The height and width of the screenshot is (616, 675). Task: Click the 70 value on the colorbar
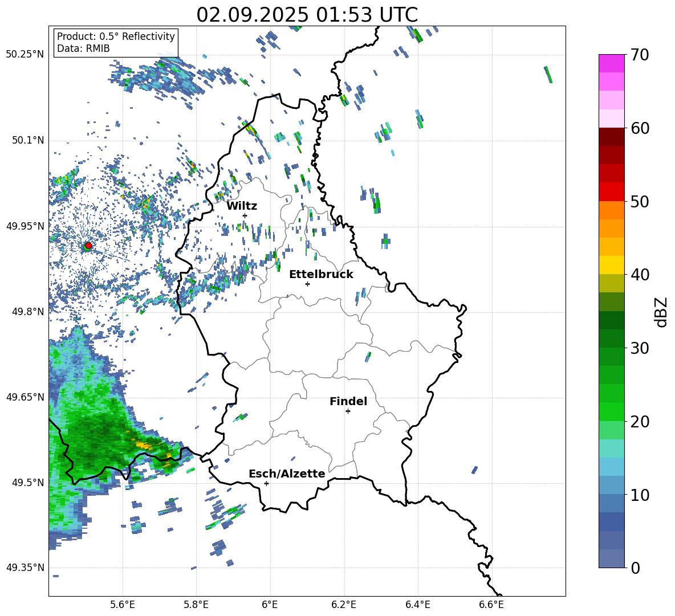pyautogui.click(x=640, y=55)
